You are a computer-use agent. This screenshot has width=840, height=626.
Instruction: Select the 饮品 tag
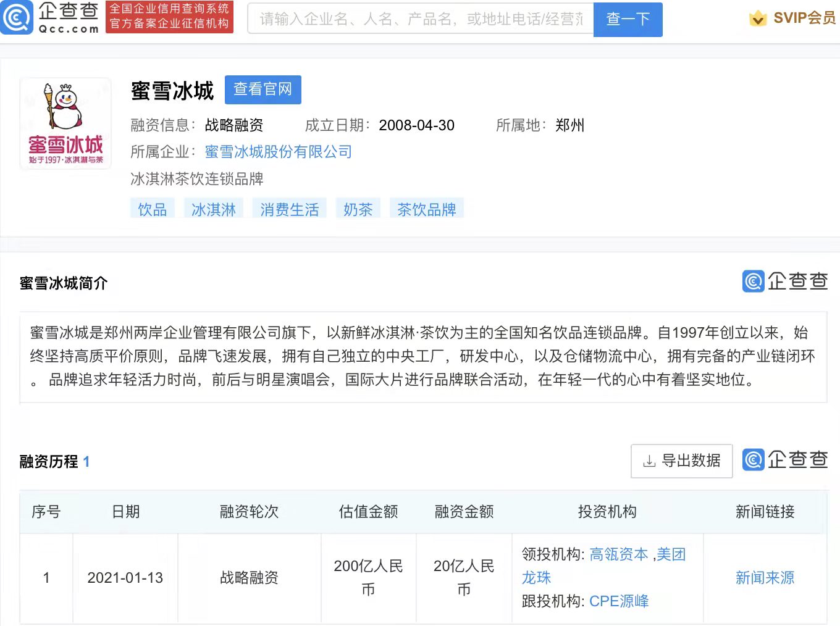click(153, 209)
